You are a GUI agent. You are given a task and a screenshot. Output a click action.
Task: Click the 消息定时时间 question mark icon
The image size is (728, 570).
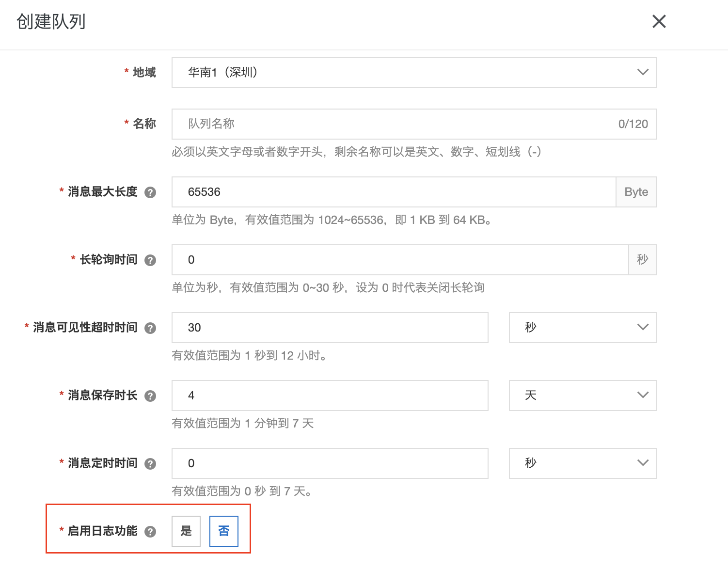[150, 463]
